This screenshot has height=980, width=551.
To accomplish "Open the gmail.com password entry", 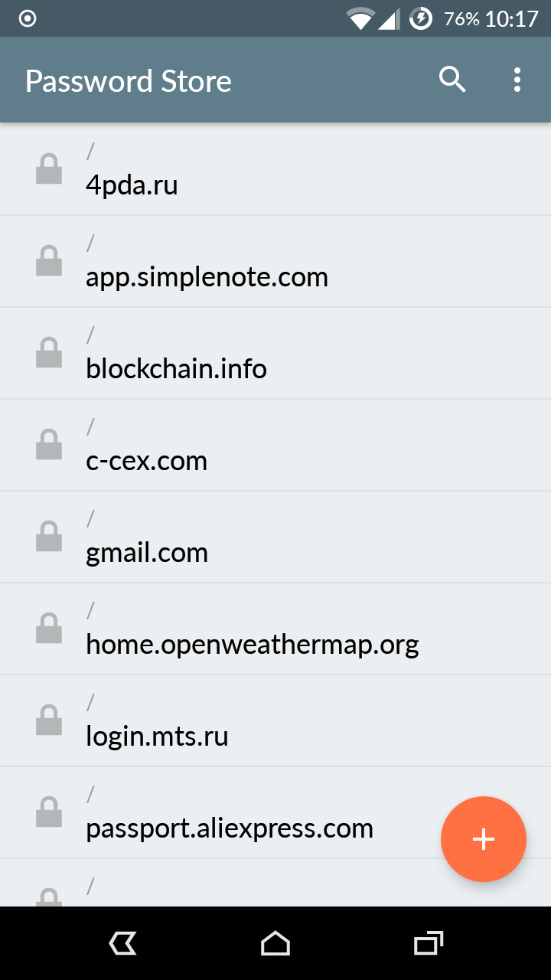I will [147, 552].
